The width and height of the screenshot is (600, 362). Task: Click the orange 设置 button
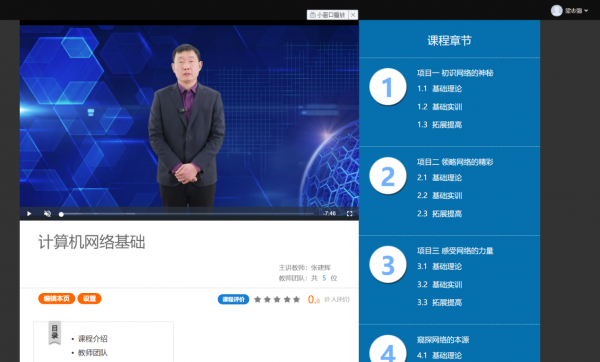click(x=89, y=298)
